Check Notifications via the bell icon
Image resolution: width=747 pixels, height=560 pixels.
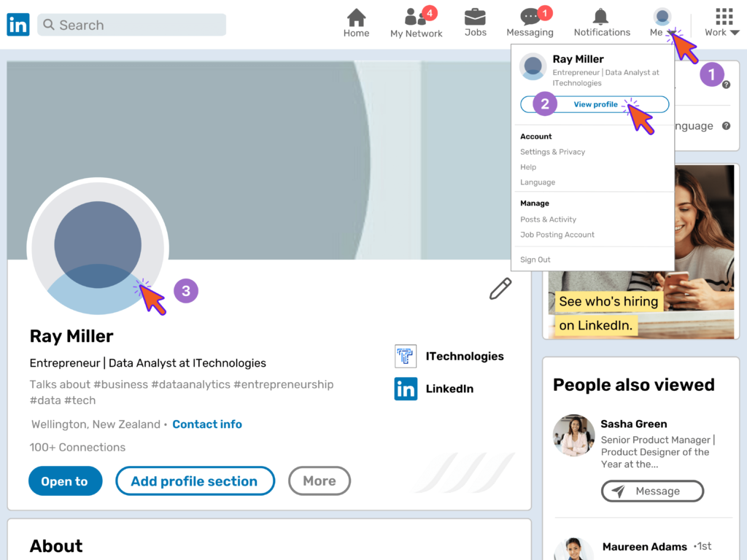click(601, 16)
